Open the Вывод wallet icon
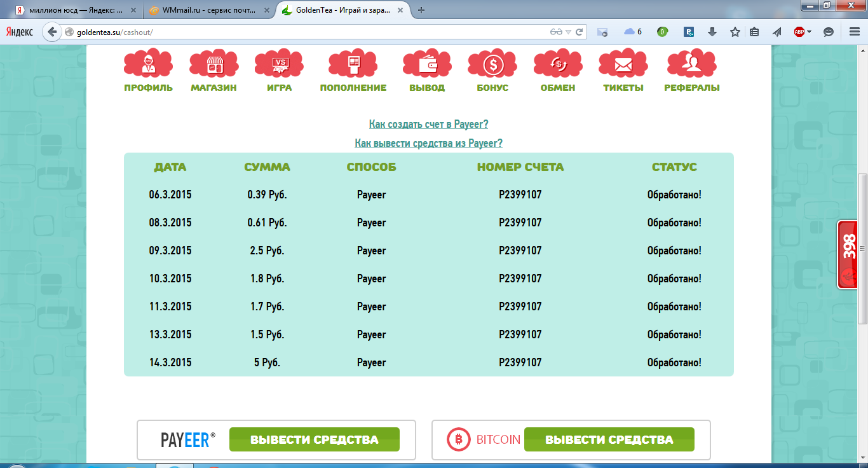The height and width of the screenshot is (468, 868). [x=427, y=64]
